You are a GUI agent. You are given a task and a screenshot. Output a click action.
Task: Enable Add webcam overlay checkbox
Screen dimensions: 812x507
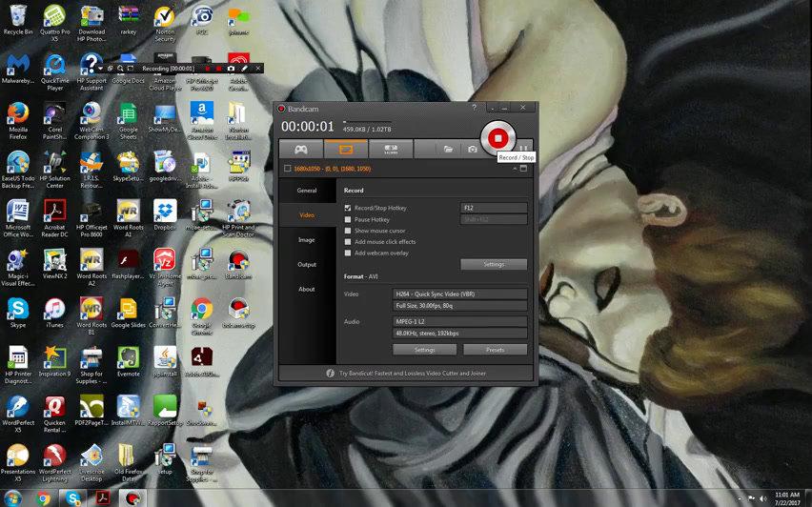(x=348, y=253)
